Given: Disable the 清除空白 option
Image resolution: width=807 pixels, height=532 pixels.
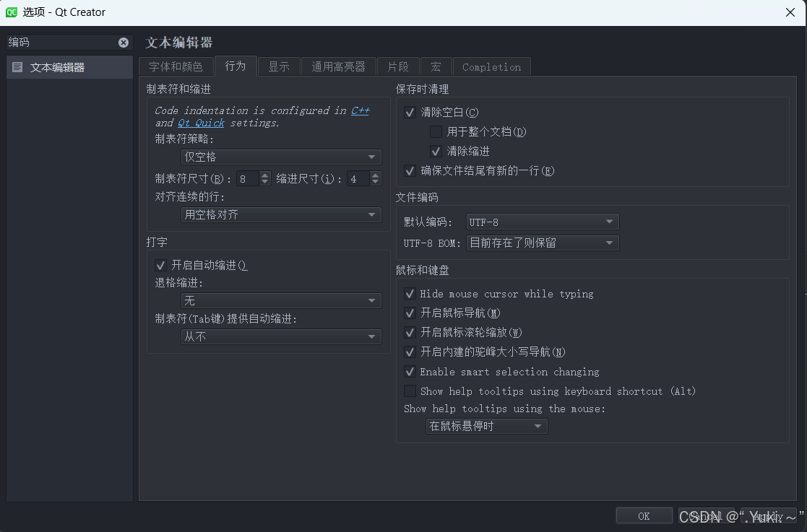Looking at the screenshot, I should click(x=410, y=113).
